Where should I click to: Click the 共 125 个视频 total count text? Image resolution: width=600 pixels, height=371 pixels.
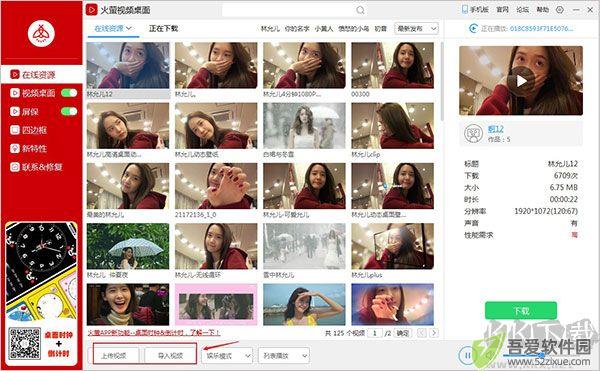345,333
